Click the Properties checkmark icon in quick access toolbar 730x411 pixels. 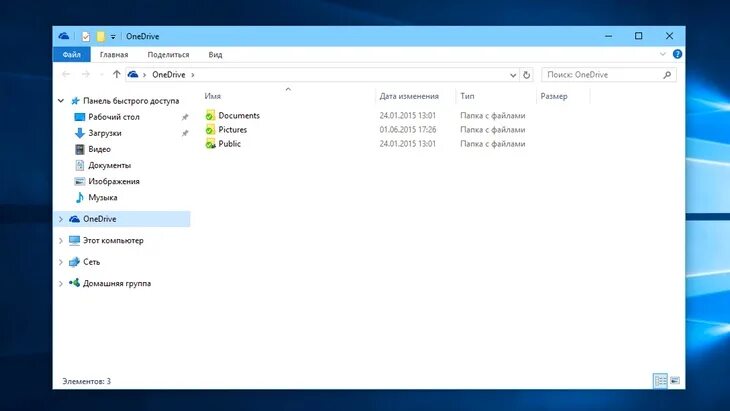86,36
